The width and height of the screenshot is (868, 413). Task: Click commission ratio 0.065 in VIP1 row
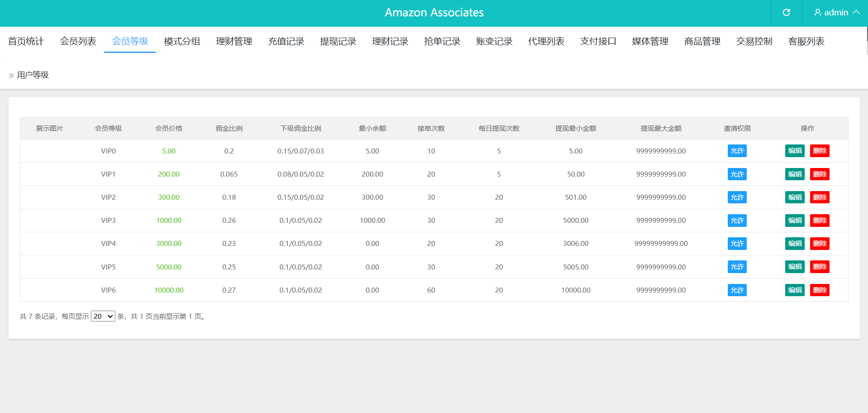point(229,174)
